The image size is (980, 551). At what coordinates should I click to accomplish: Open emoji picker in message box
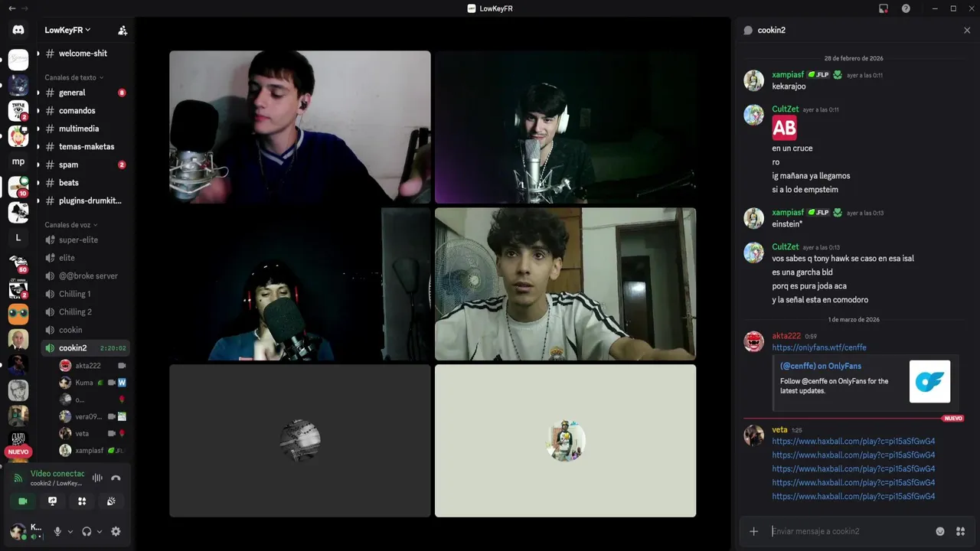click(x=940, y=531)
